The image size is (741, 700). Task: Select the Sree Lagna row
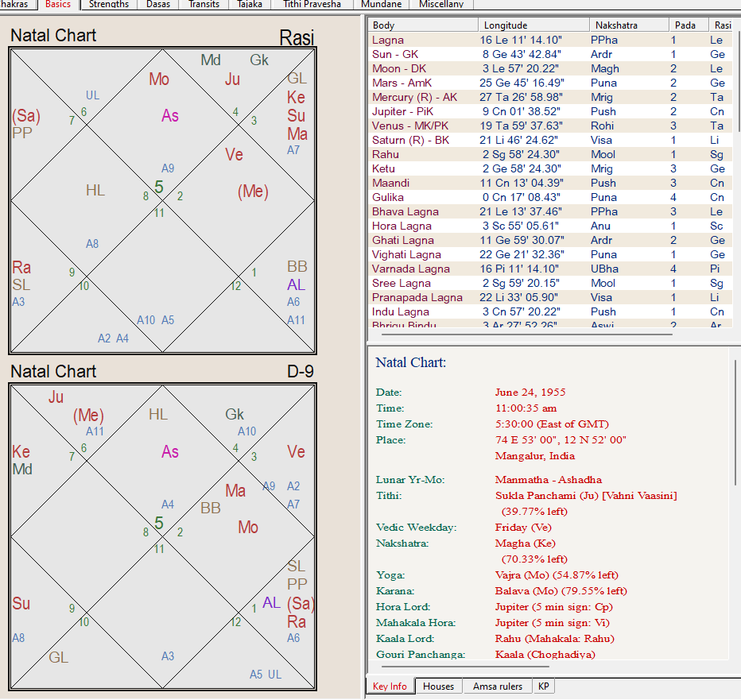coord(550,283)
